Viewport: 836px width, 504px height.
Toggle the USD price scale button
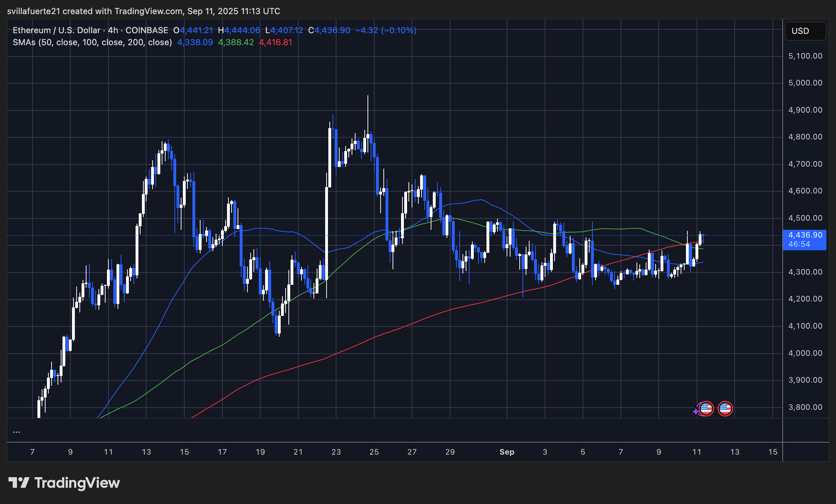pos(805,31)
